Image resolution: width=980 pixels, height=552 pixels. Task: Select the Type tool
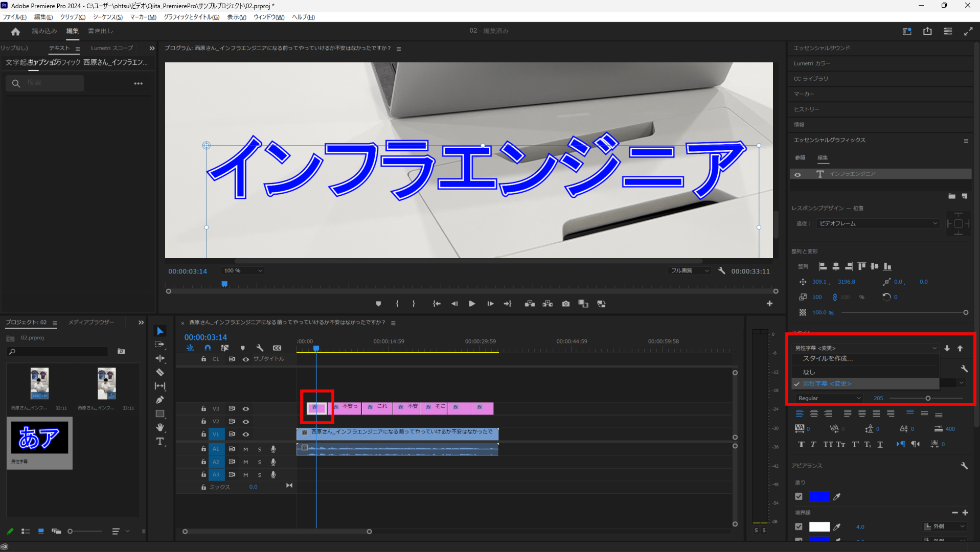(160, 441)
